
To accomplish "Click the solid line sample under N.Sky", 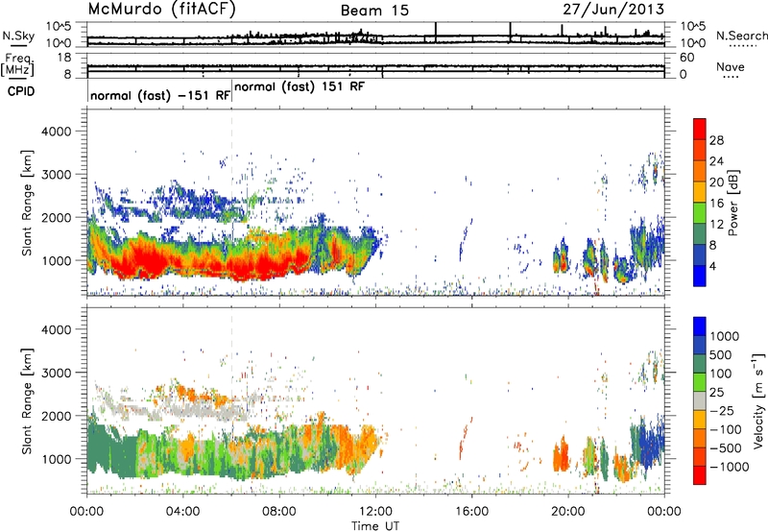I will pyautogui.click(x=18, y=46).
